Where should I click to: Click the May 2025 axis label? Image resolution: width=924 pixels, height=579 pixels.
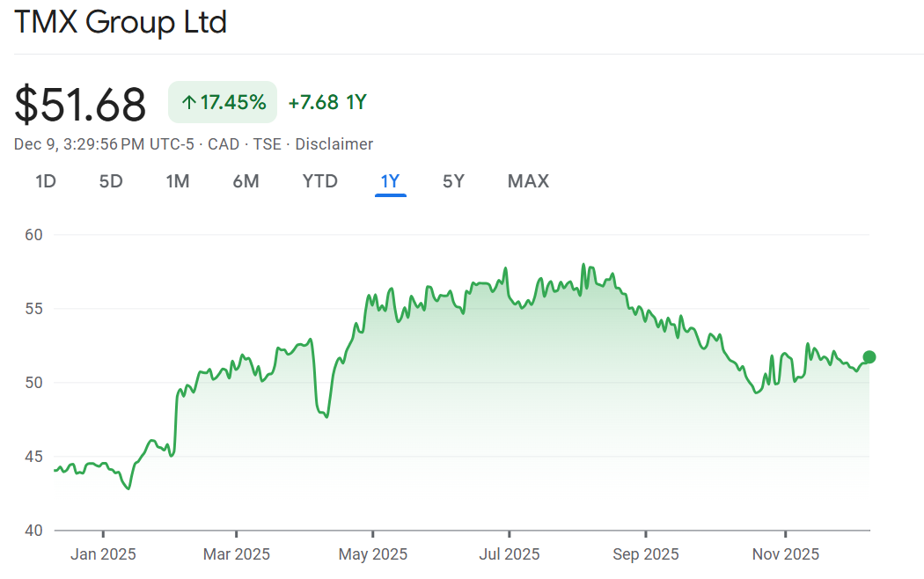[373, 554]
